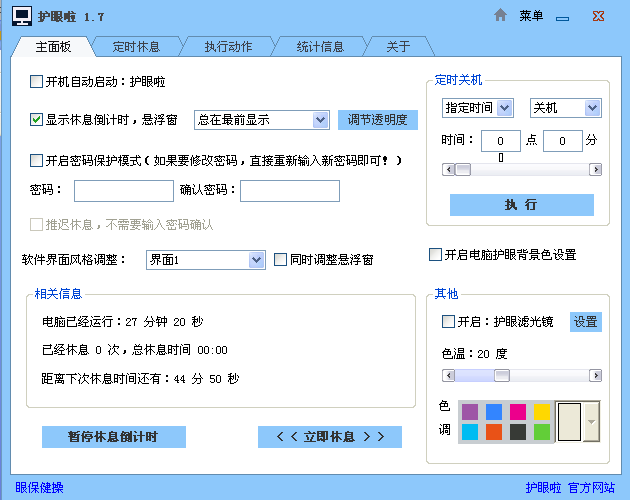Switch to the 主面板 tab
Image resolution: width=630 pixels, height=500 pixels.
pos(53,47)
